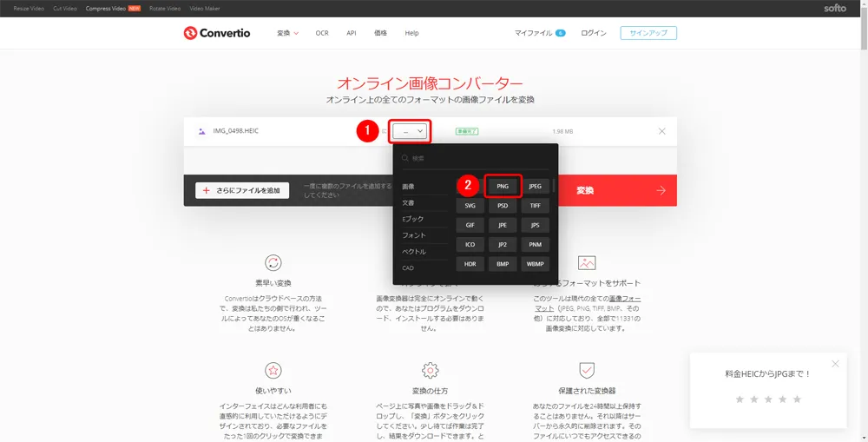Viewport: 868px width, 442px height.
Task: Click the サインアップ sign up button
Action: pos(648,33)
